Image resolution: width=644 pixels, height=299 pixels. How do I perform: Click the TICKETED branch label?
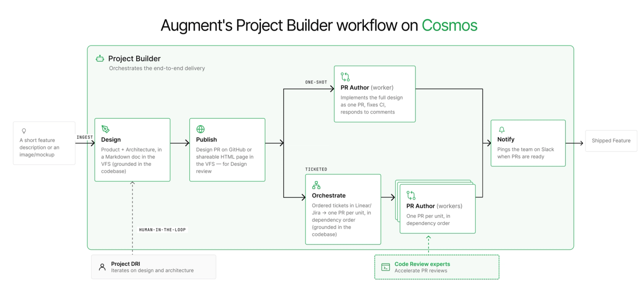316,169
